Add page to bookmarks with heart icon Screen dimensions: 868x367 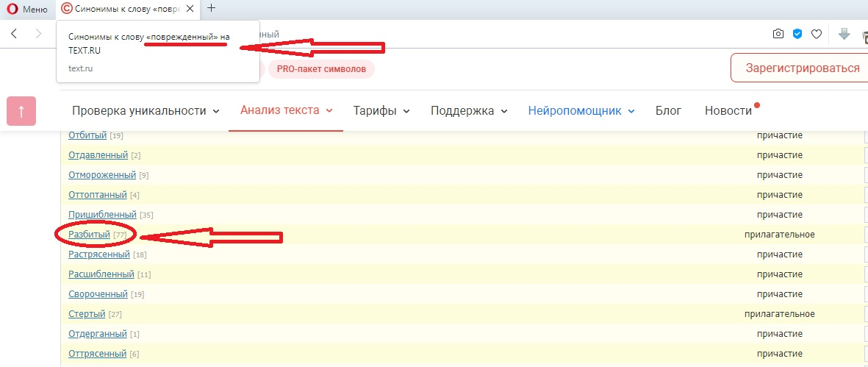(x=816, y=34)
